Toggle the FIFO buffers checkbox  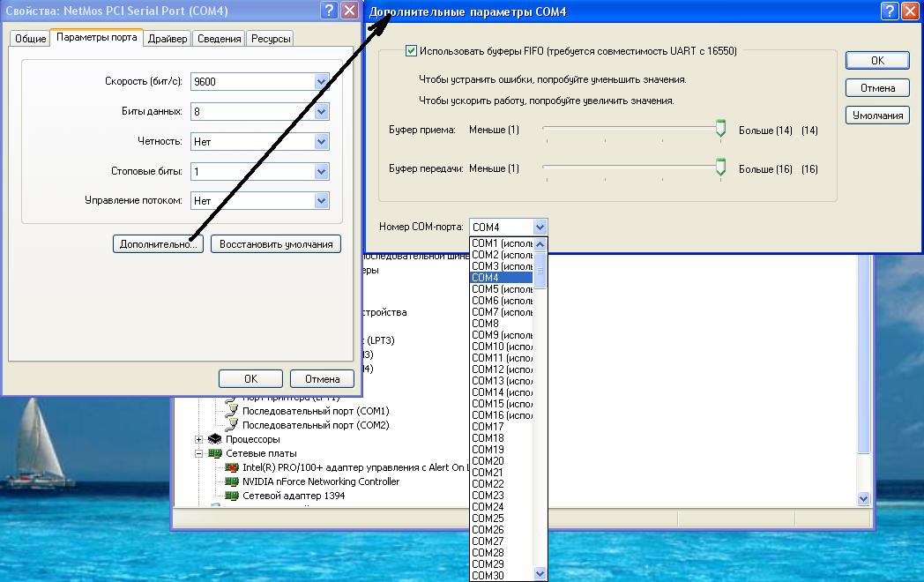click(x=412, y=51)
